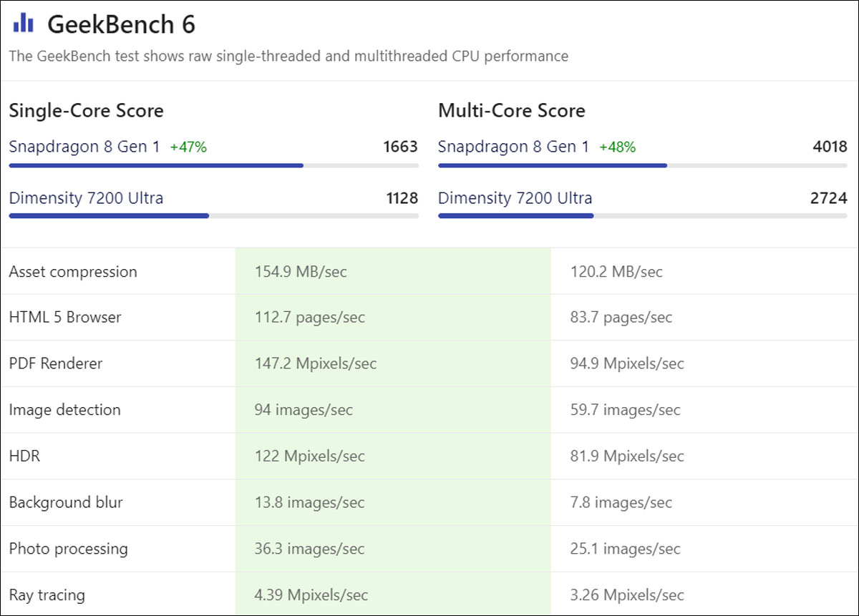Viewport: 859px width, 616px height.
Task: Click the Image detection row
Action: click(x=64, y=409)
